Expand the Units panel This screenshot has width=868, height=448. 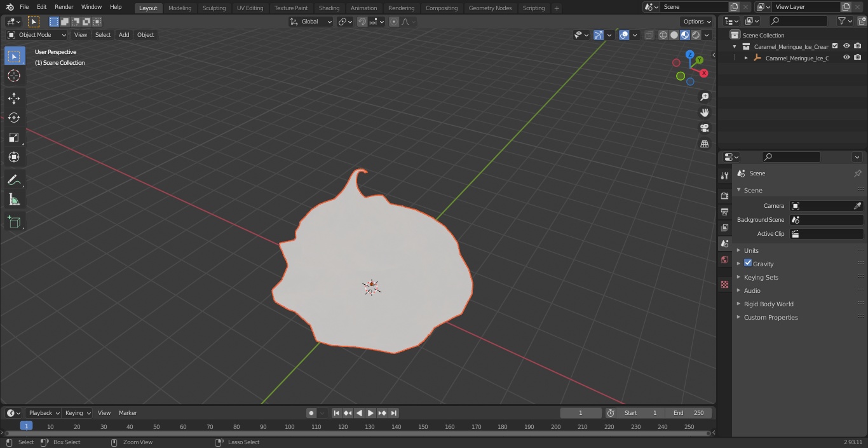pyautogui.click(x=751, y=250)
